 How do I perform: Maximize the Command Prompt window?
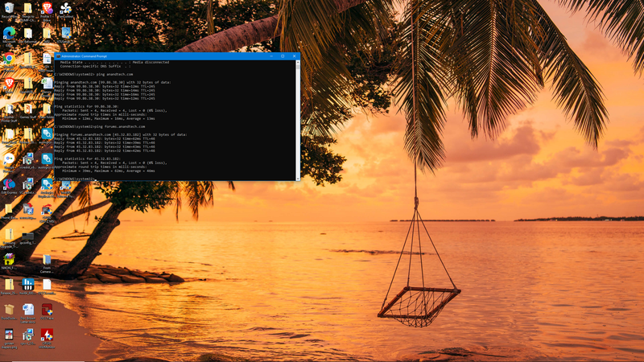[x=283, y=56]
